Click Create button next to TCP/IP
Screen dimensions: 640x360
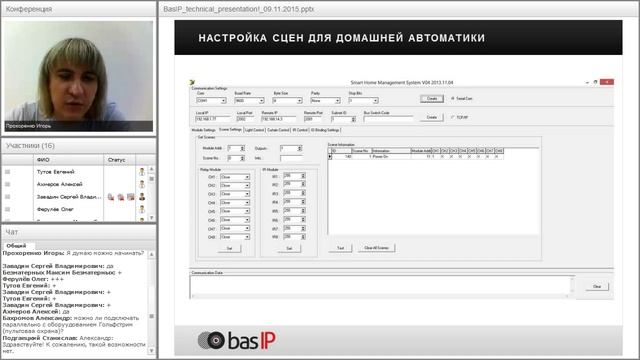coord(432,117)
